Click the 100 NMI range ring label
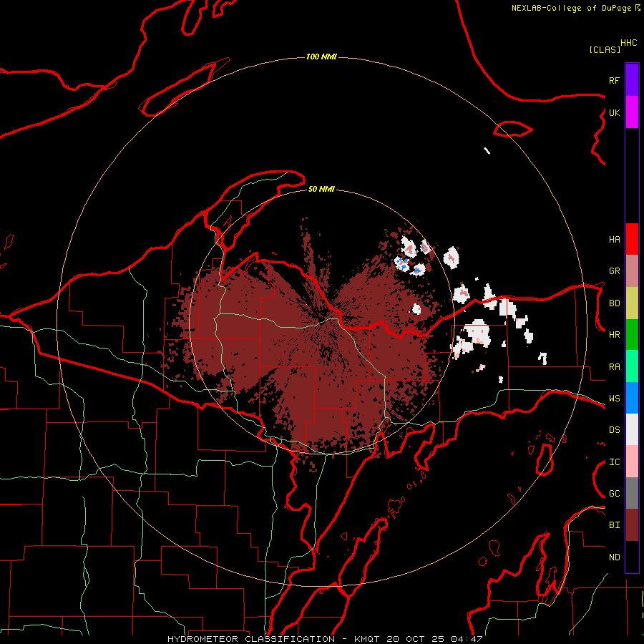The width and height of the screenshot is (644, 644). point(321,57)
